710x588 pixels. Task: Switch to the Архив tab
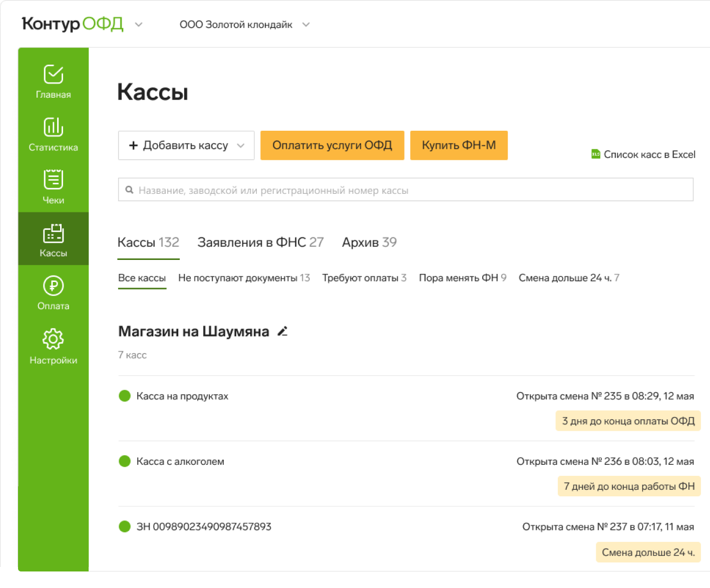click(369, 243)
